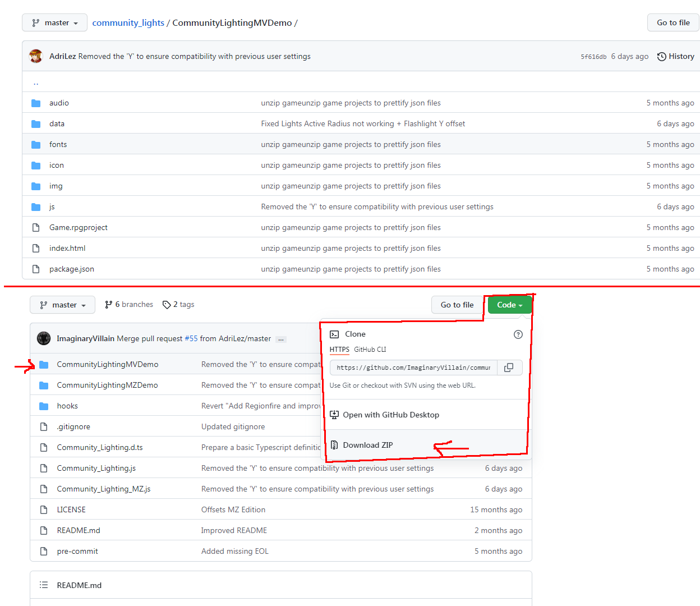Viewport: 700px width, 606px height.
Task: Click the Clone help question icon
Action: [518, 334]
